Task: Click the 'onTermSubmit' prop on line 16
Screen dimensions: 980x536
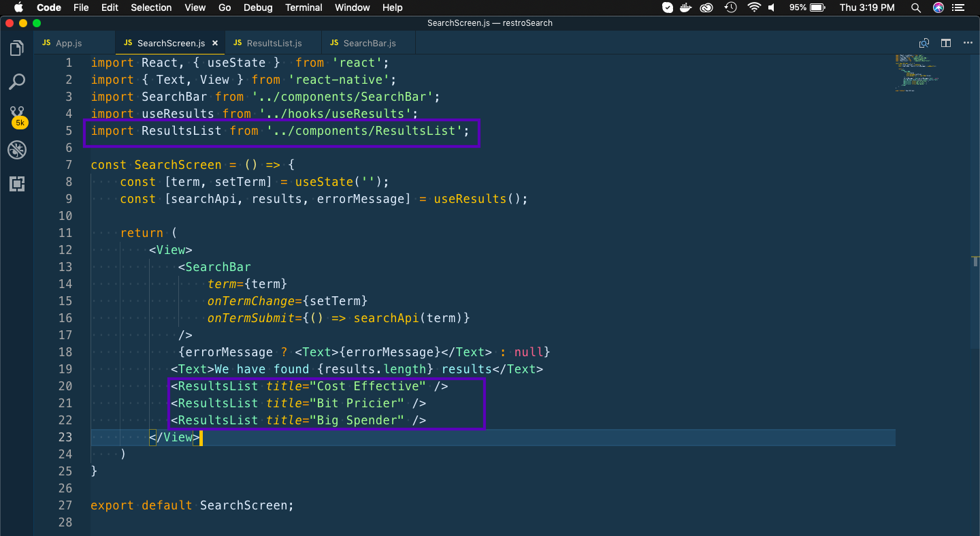Action: coord(251,318)
